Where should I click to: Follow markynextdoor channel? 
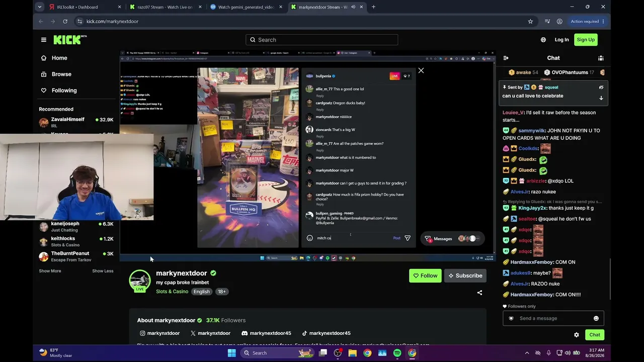pyautogui.click(x=425, y=276)
